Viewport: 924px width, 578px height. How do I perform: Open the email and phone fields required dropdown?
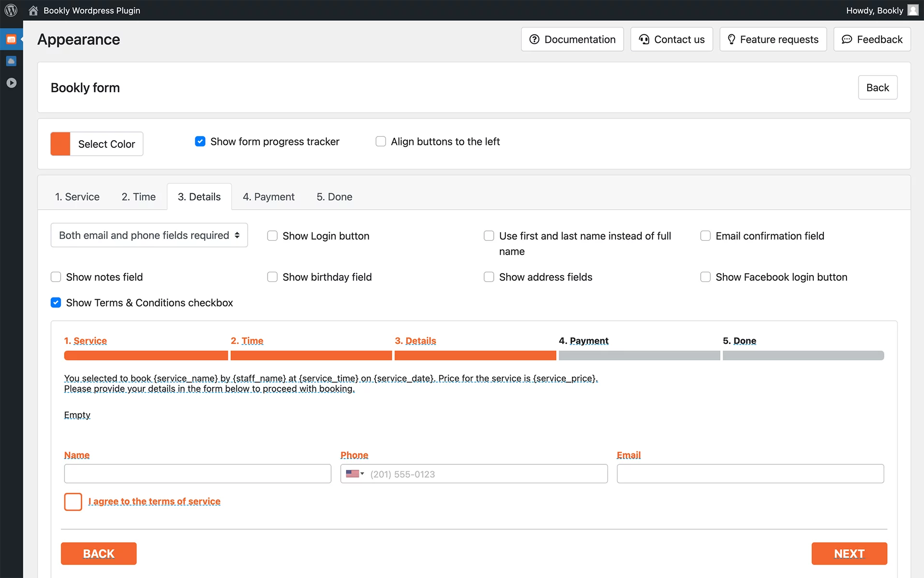(149, 236)
